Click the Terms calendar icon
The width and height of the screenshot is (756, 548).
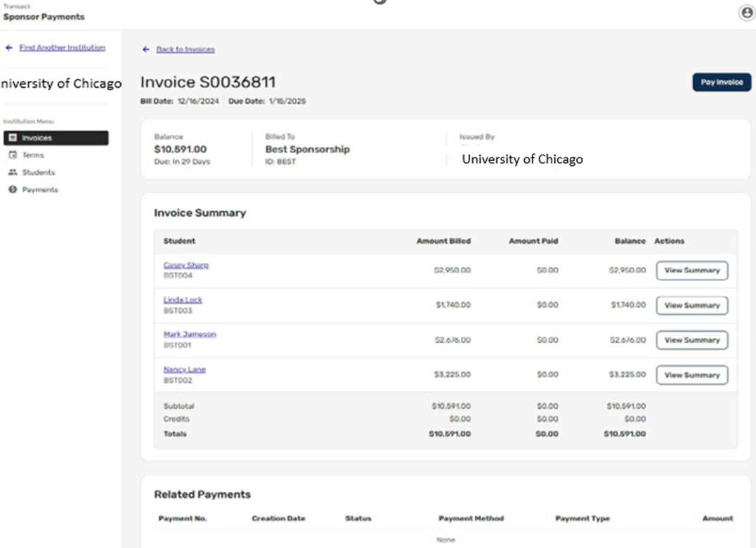12,155
